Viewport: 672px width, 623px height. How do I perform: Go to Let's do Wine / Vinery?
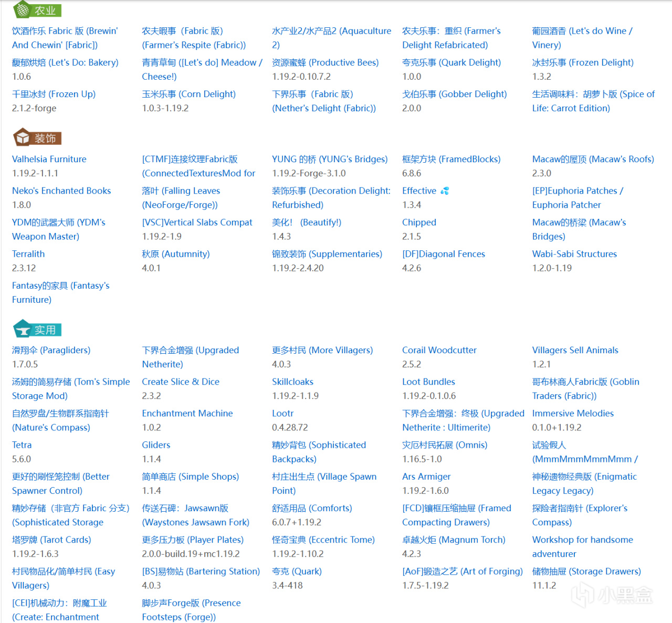[582, 38]
